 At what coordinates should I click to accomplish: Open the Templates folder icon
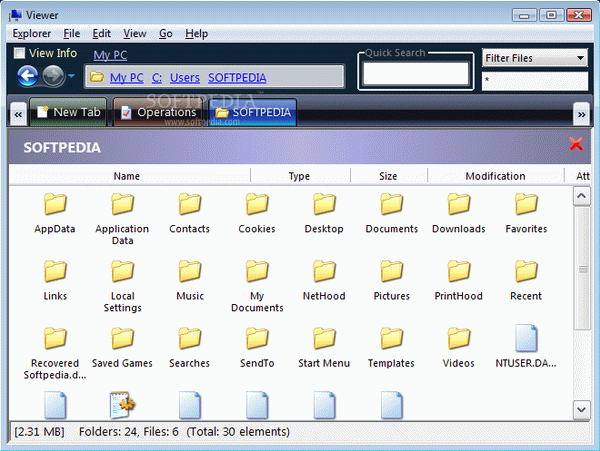[391, 338]
